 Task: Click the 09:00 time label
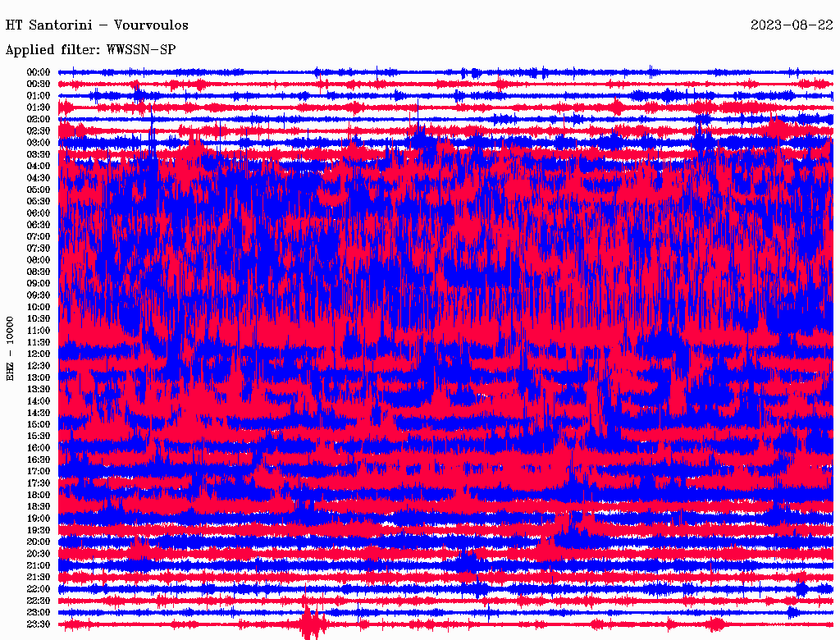click(39, 284)
